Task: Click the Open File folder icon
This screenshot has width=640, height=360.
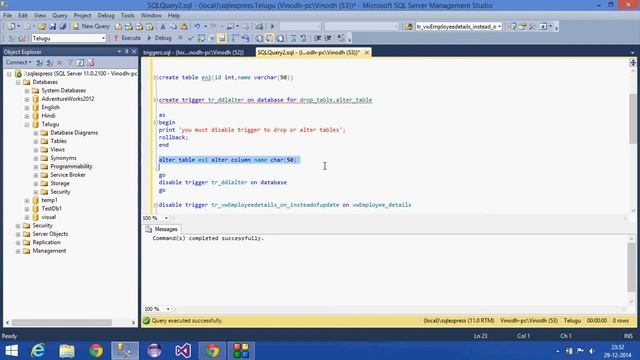Action: click(x=42, y=27)
